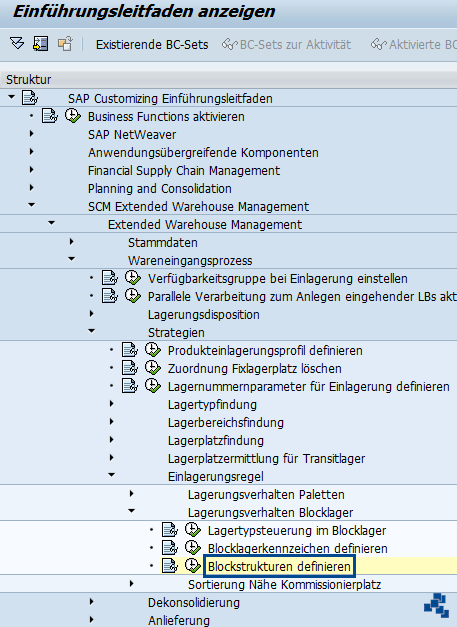Execute activity Zuordnung Fixlagerplatz löschen
The height and width of the screenshot is (627, 457).
point(153,368)
